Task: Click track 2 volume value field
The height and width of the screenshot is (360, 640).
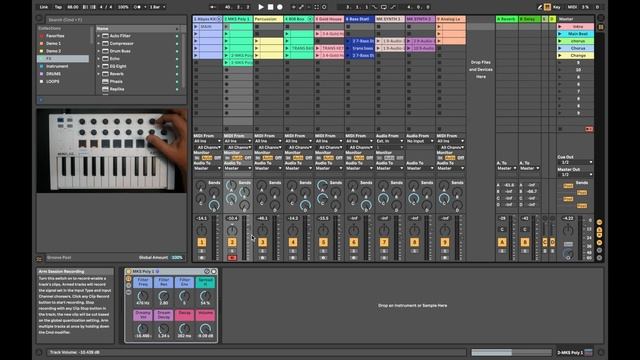Action: (232, 218)
